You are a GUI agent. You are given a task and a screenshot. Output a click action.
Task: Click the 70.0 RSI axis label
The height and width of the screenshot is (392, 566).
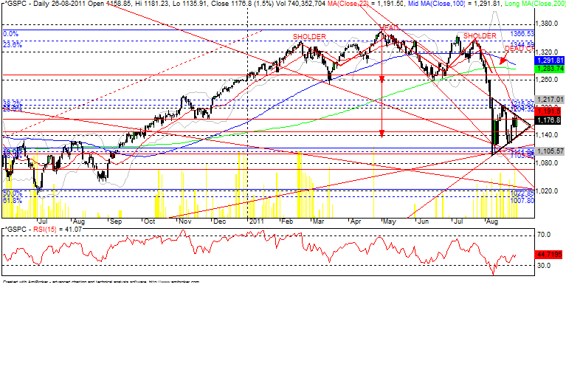[x=544, y=235]
